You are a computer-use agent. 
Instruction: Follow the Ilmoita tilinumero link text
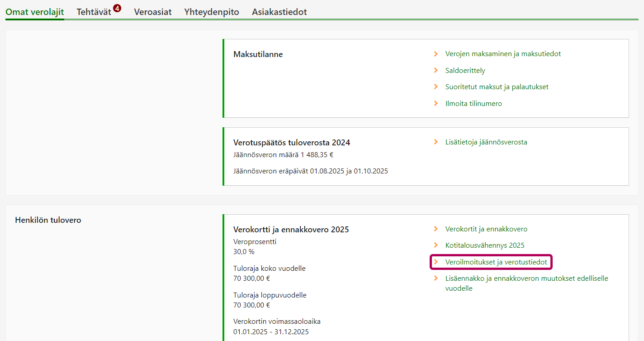pos(474,104)
